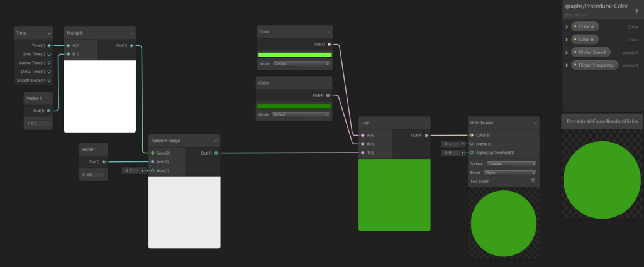The image size is (644, 267).
Task: Click the graphs/Procedural-Color blackboard title
Action: coord(596,6)
